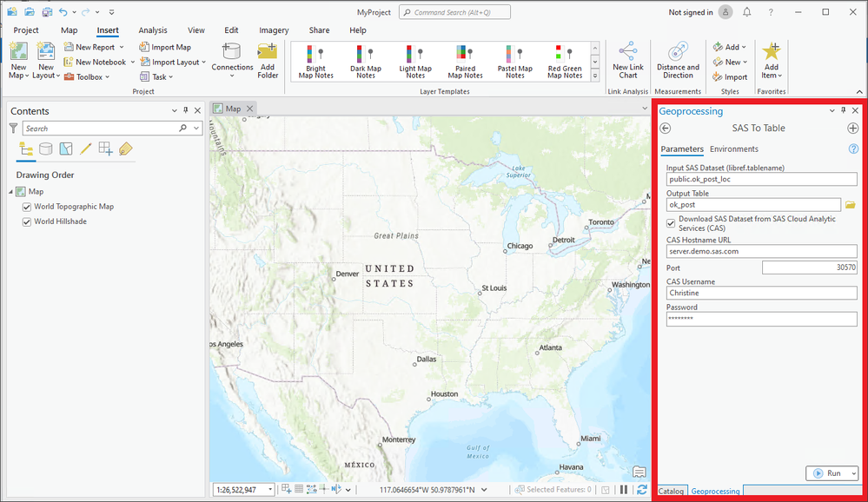Switch to List By Data Source
Viewport: 868px width, 502px height.
[46, 149]
